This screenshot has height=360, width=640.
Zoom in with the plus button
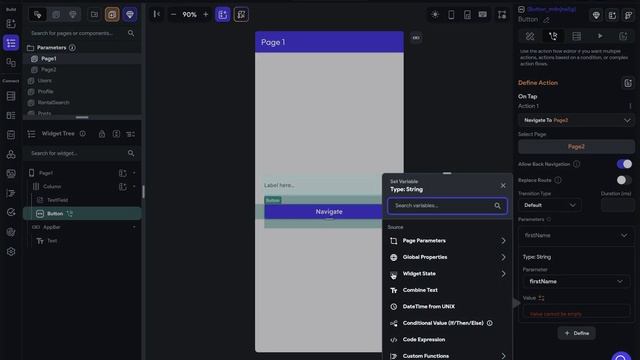pos(206,14)
